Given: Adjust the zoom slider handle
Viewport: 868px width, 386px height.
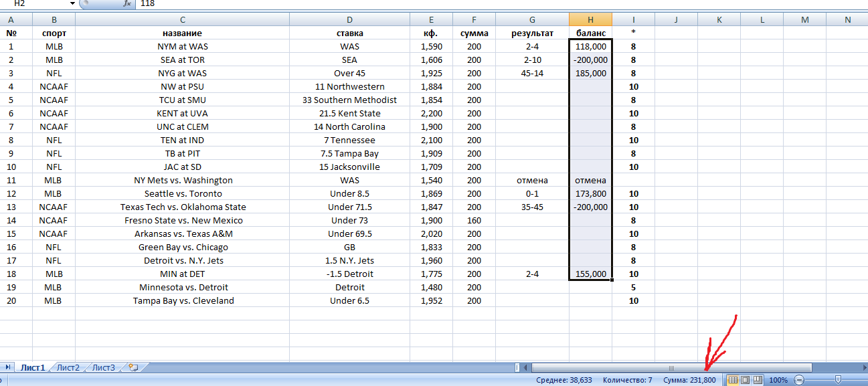Looking at the screenshot, I should [838, 380].
